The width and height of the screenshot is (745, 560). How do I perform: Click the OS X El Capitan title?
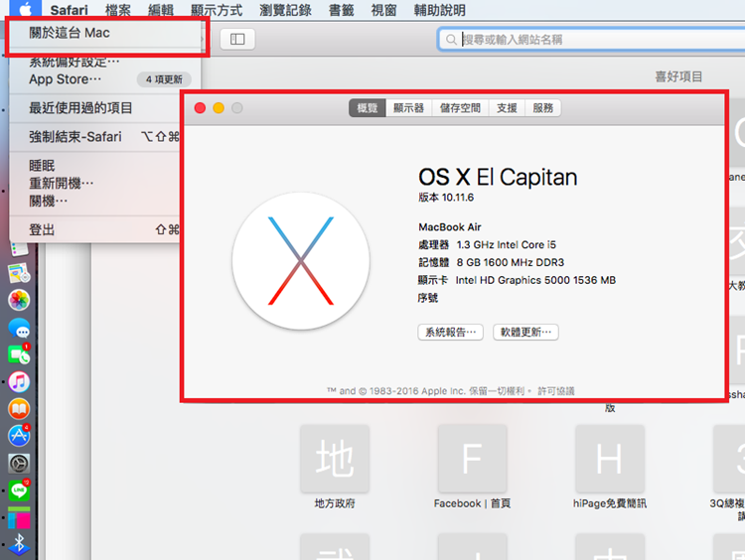(x=498, y=177)
